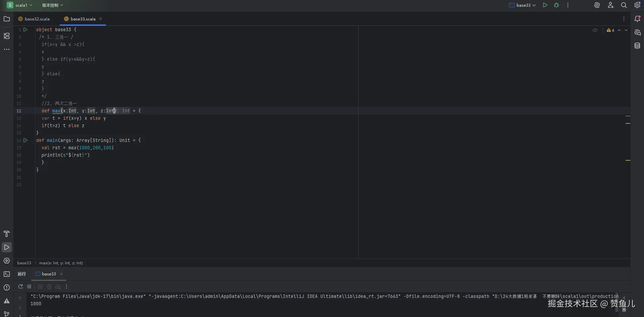Open the Terminal tool window icon
This screenshot has height=317, width=644.
pyautogui.click(x=7, y=274)
